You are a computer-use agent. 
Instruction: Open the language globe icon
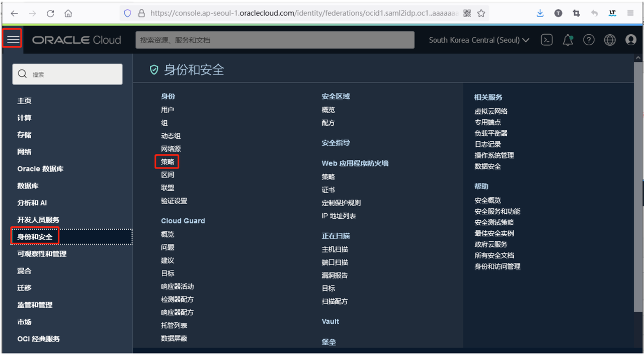coord(610,40)
